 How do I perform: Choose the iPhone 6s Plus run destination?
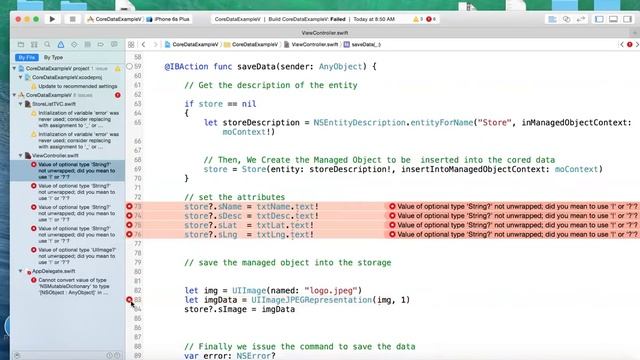pos(168,19)
